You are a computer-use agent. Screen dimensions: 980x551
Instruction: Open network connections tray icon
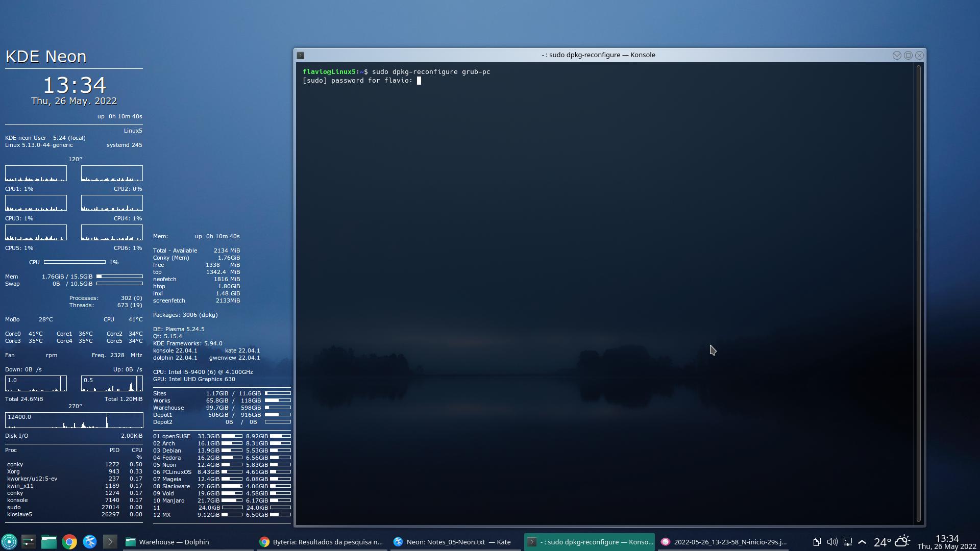pos(847,542)
